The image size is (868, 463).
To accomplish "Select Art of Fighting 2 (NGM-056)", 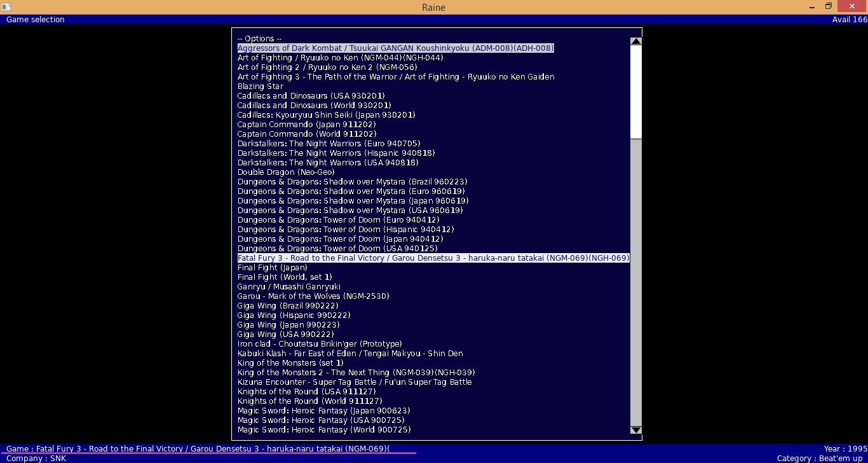I will pyautogui.click(x=327, y=67).
